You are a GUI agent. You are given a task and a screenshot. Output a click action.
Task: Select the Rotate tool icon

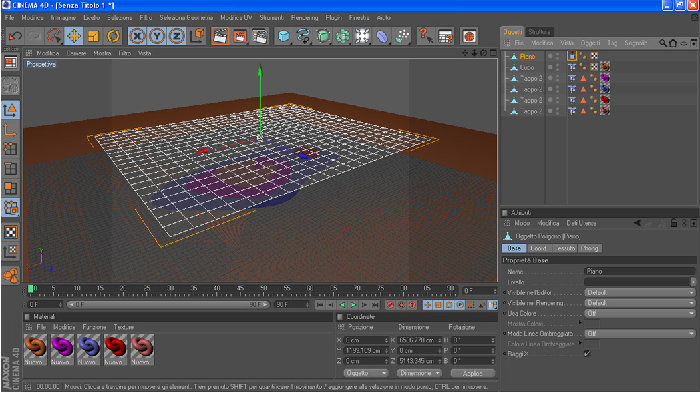tap(113, 36)
